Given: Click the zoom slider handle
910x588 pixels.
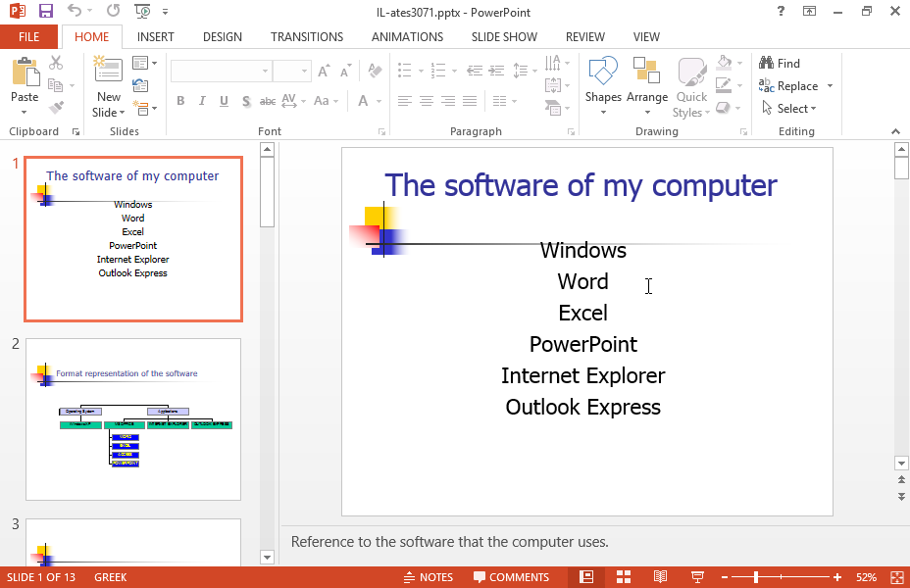Looking at the screenshot, I should click(756, 577).
